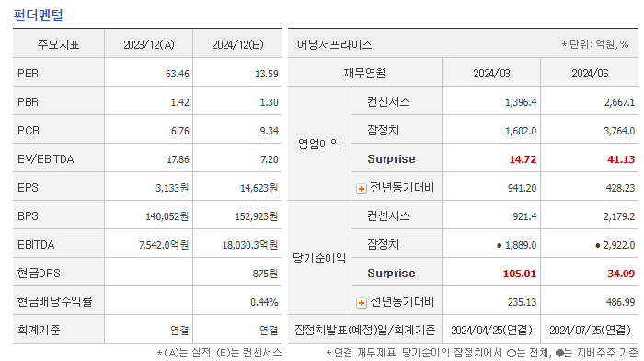Click the PER row label
The height and width of the screenshot is (361, 644).
pyautogui.click(x=28, y=74)
